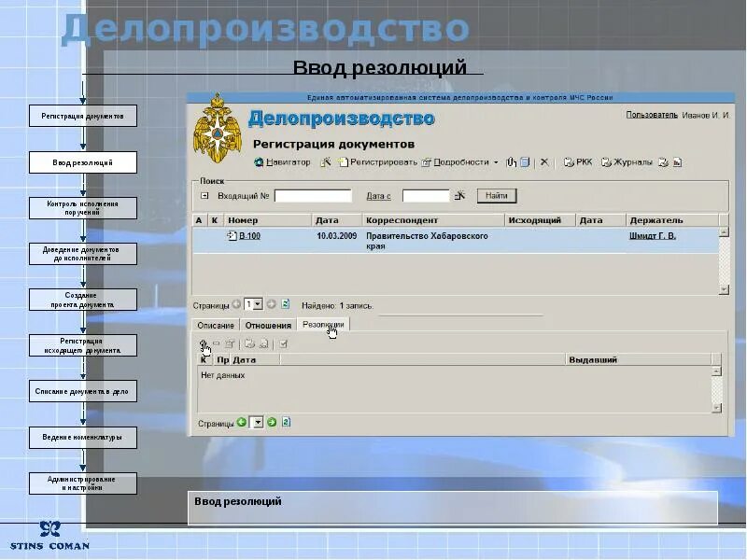This screenshot has width=747, height=560.
Task: Click the Найти button
Action: pos(497,196)
